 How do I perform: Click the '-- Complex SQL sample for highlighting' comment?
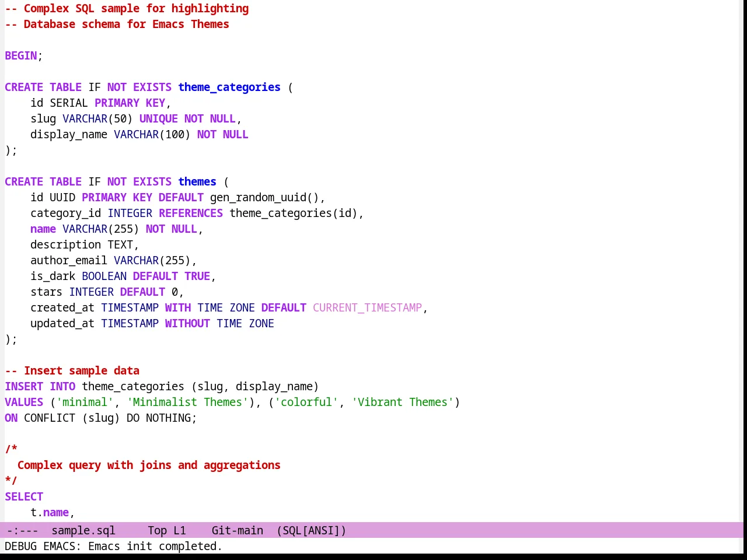point(127,8)
